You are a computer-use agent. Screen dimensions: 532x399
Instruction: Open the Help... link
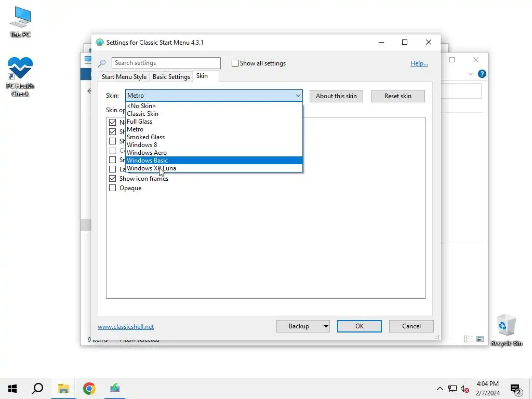pos(419,63)
